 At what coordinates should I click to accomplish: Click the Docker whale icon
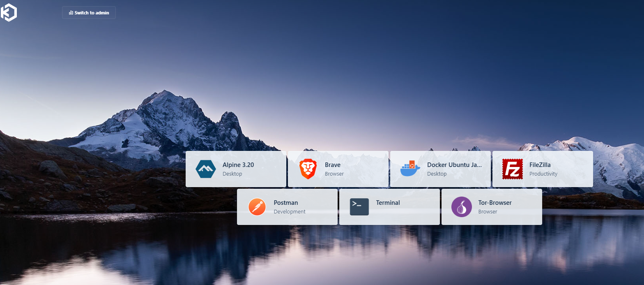click(x=410, y=169)
